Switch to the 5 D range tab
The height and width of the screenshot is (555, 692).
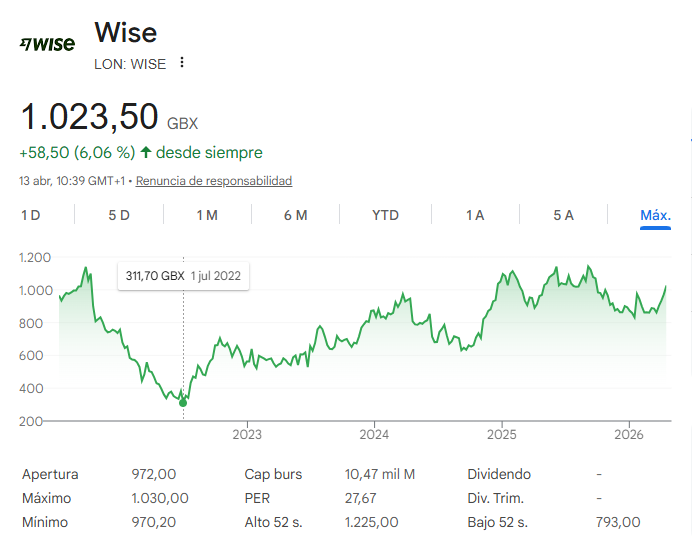[119, 215]
